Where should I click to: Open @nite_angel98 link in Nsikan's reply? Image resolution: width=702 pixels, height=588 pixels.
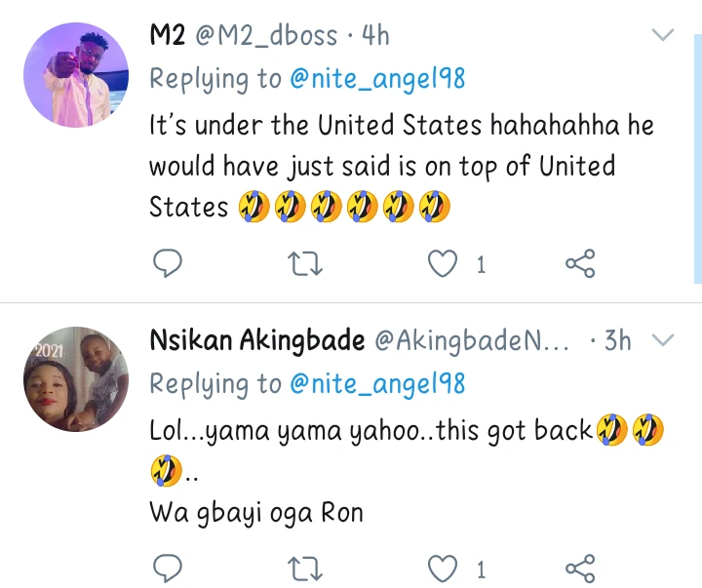click(377, 384)
